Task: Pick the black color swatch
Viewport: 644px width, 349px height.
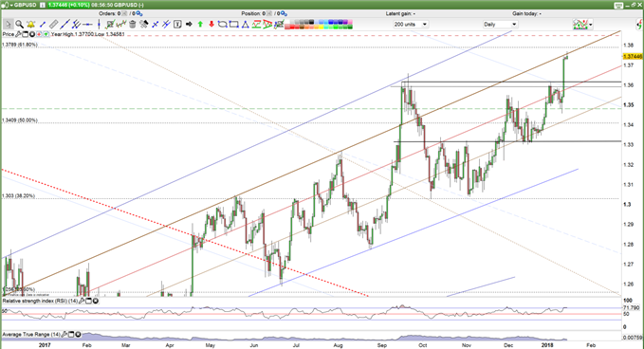Action: point(311,22)
